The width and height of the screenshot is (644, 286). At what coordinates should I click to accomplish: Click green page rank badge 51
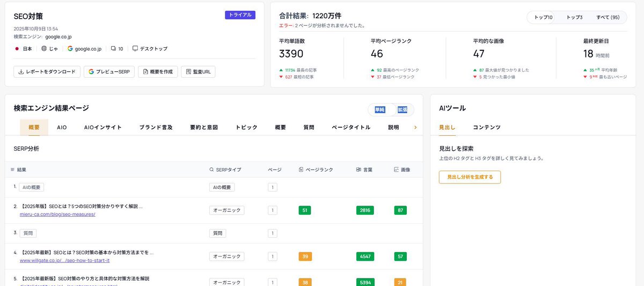point(305,210)
